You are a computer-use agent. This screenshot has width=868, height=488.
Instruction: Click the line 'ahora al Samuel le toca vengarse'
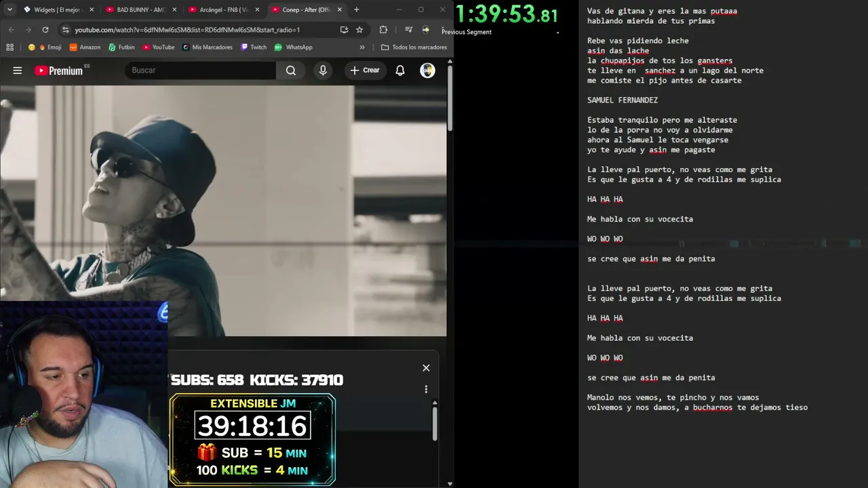pyautogui.click(x=658, y=140)
